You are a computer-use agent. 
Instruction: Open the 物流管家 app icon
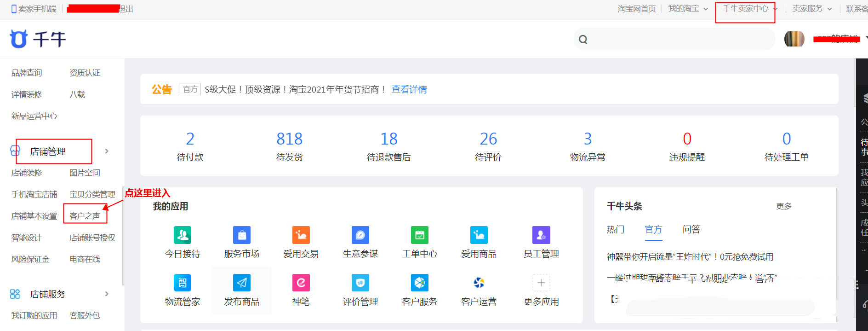point(183,283)
